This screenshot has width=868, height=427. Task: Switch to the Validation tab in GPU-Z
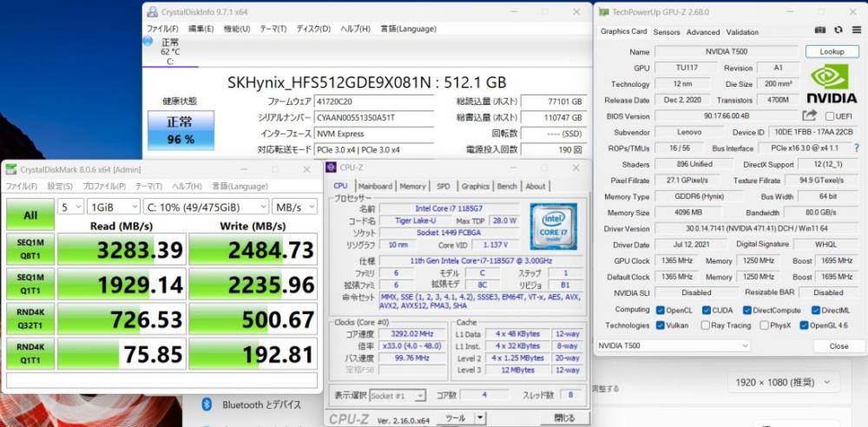(742, 32)
